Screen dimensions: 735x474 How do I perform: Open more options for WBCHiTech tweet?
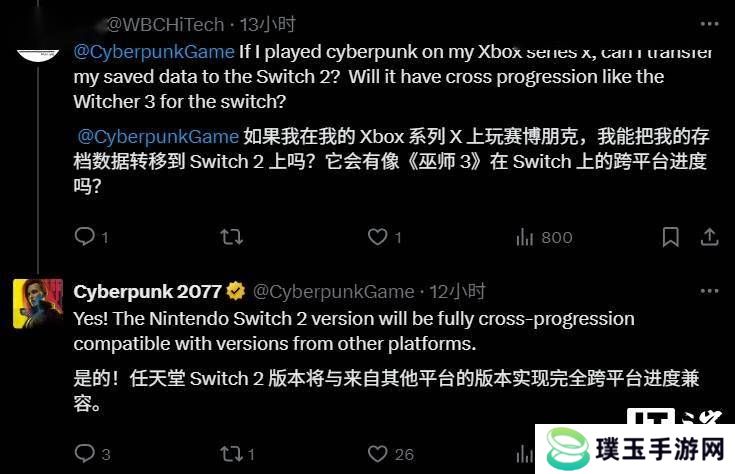tap(709, 23)
